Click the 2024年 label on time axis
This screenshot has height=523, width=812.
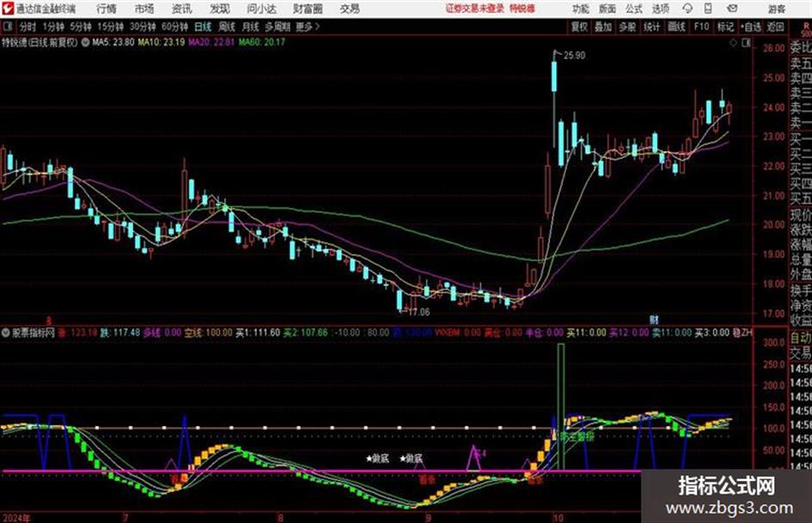(16, 518)
